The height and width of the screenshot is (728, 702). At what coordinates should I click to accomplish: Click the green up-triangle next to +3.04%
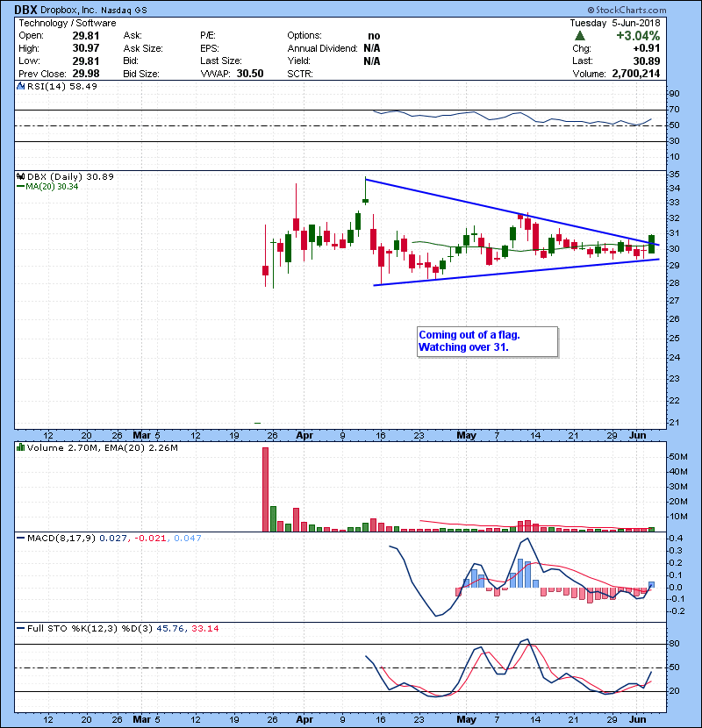579,36
